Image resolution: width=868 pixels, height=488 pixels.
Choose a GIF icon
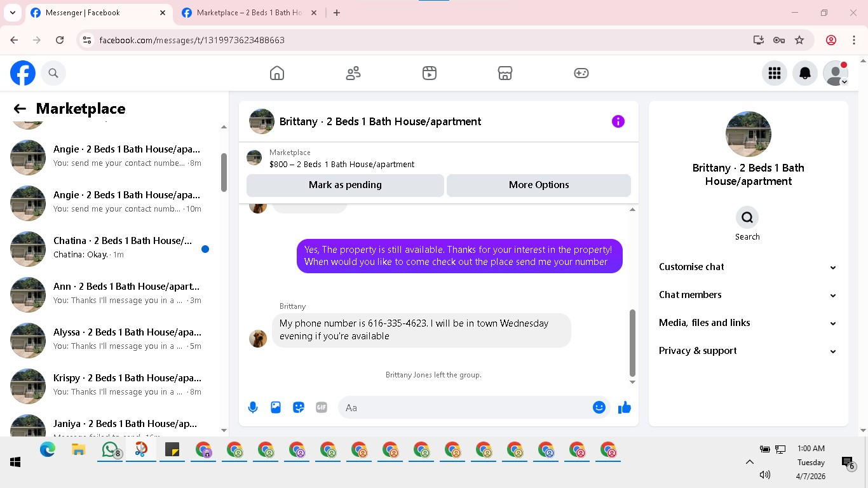(x=322, y=407)
